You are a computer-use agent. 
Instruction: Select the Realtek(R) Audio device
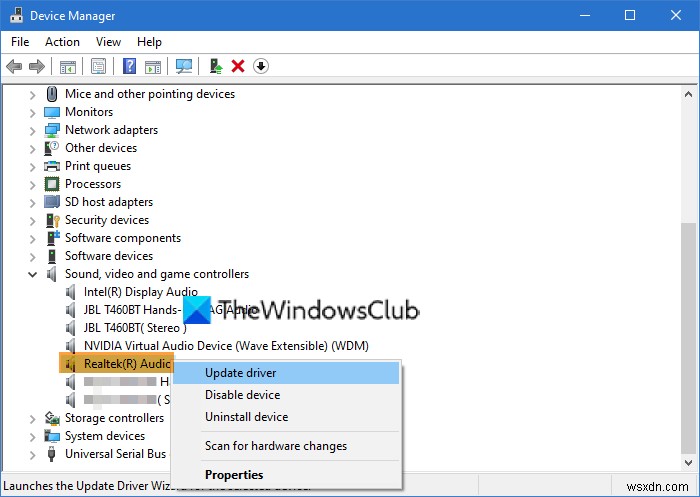[x=127, y=363]
